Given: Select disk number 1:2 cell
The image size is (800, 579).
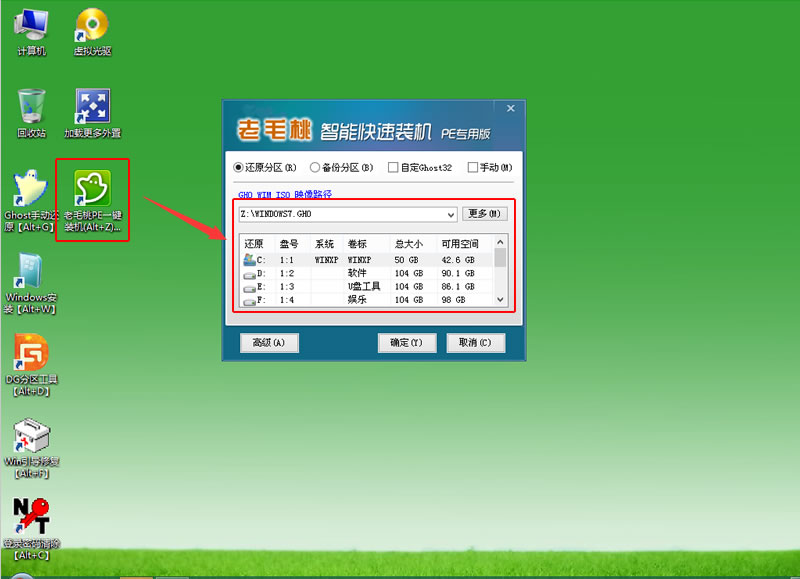Looking at the screenshot, I should click(x=287, y=273).
